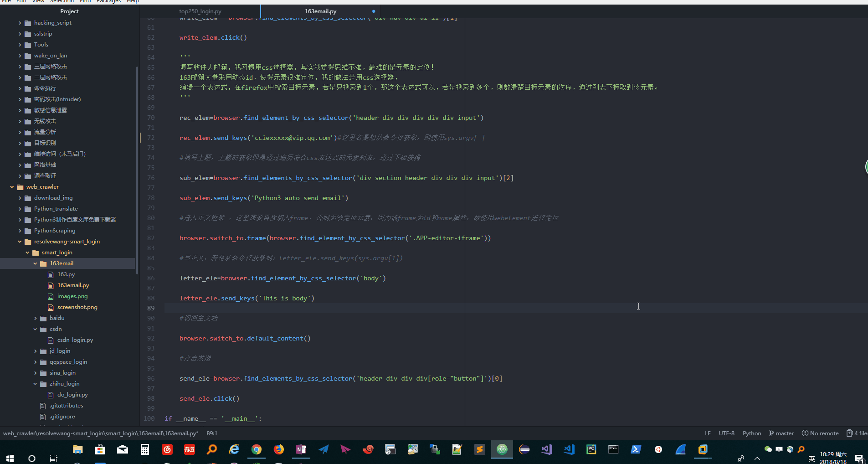Open the Action Center notifications icon
The image size is (868, 464).
(x=859, y=459)
